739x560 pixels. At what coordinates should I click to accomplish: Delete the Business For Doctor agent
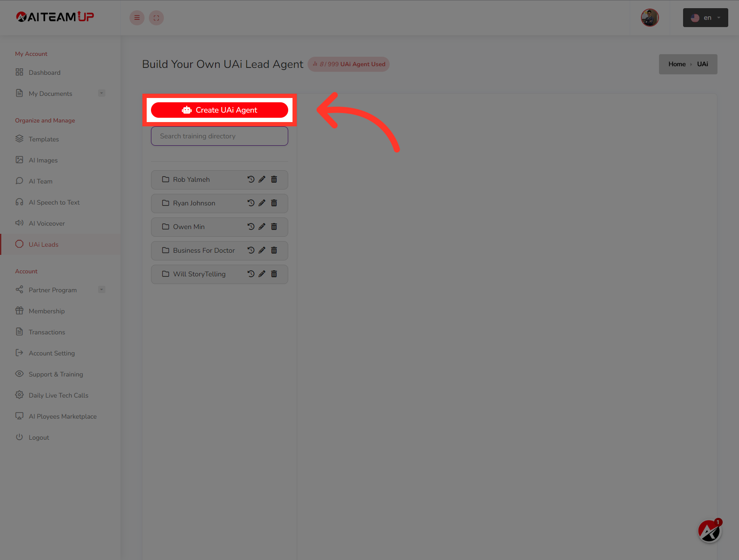tap(274, 250)
